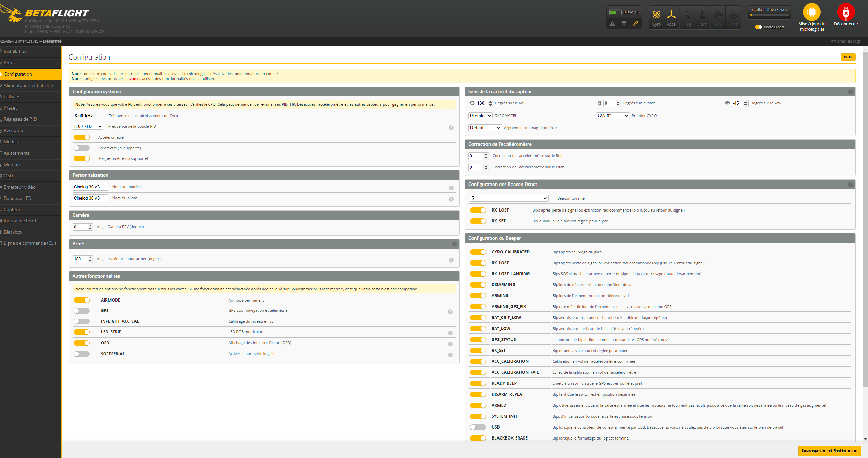Click the Nom du modèle input field
Image resolution: width=868 pixels, height=458 pixels.
90,187
